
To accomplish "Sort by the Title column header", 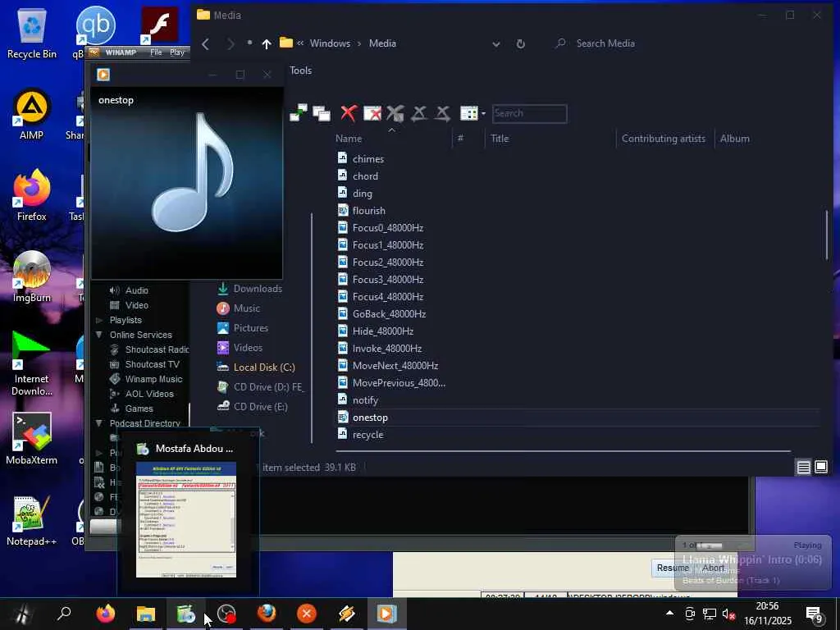I will 500,138.
